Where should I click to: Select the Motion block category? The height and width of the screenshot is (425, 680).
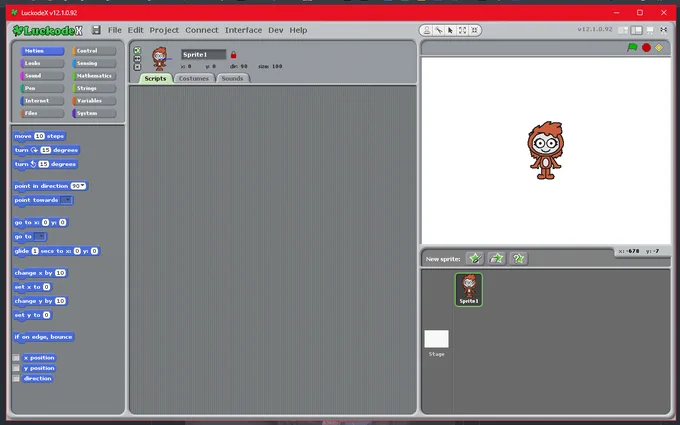[x=42, y=51]
